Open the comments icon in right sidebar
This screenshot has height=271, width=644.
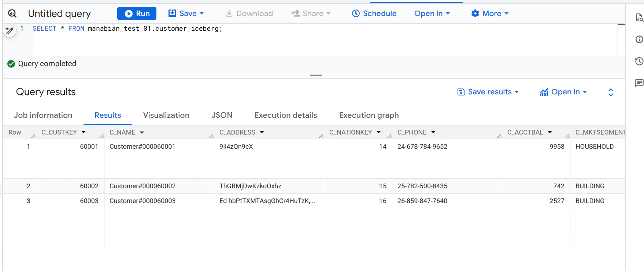639,83
